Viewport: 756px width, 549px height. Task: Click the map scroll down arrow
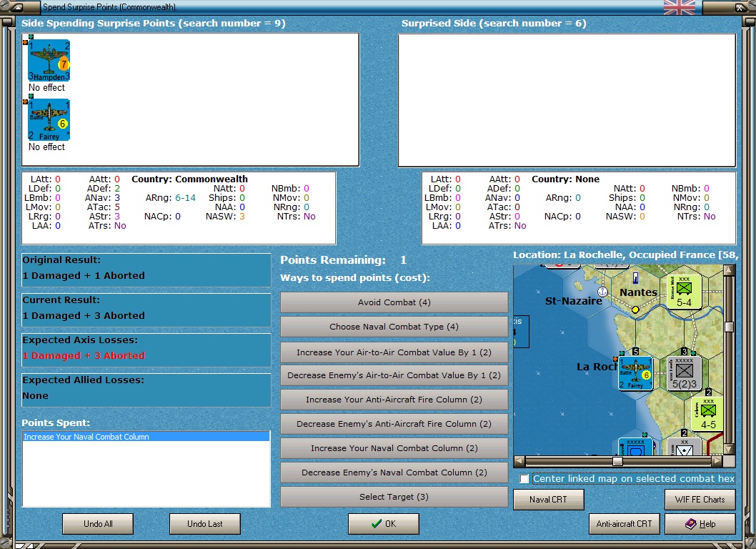tap(729, 449)
